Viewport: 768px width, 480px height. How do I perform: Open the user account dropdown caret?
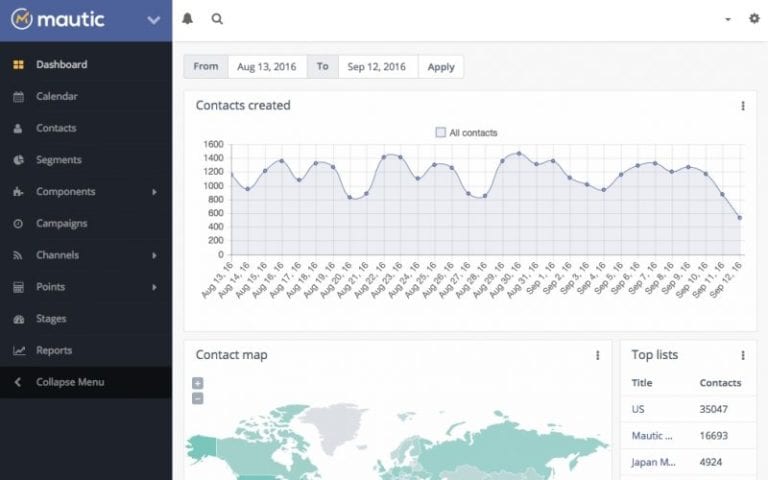727,19
